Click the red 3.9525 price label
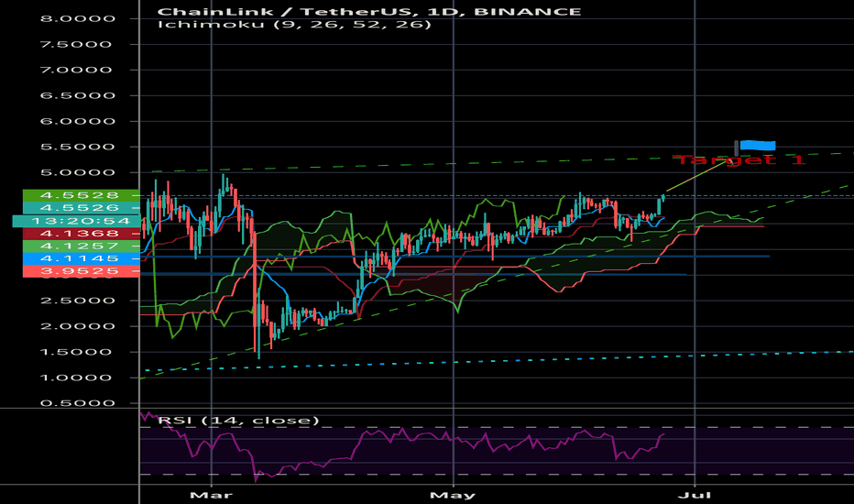This screenshot has width=854, height=504. [x=82, y=271]
